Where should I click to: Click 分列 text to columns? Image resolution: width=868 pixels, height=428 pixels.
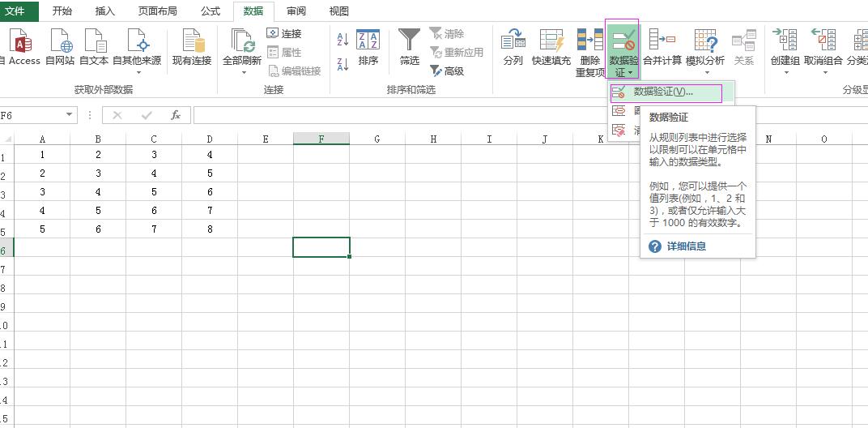point(513,47)
